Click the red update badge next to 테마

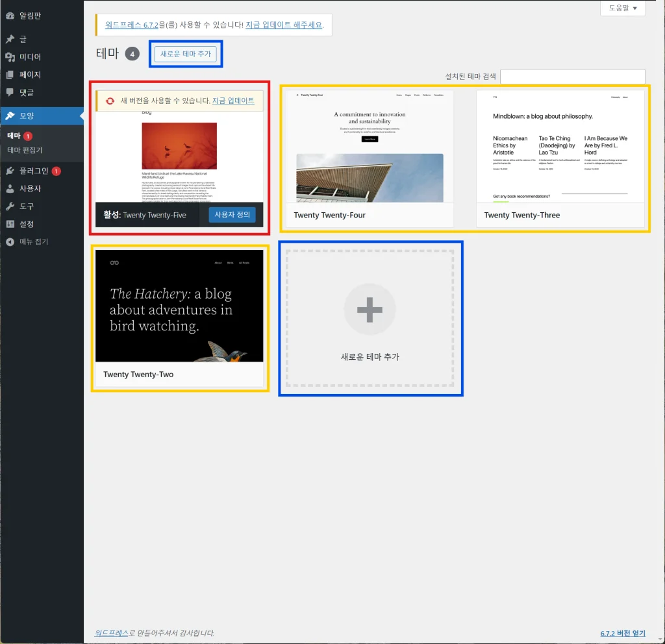[28, 136]
